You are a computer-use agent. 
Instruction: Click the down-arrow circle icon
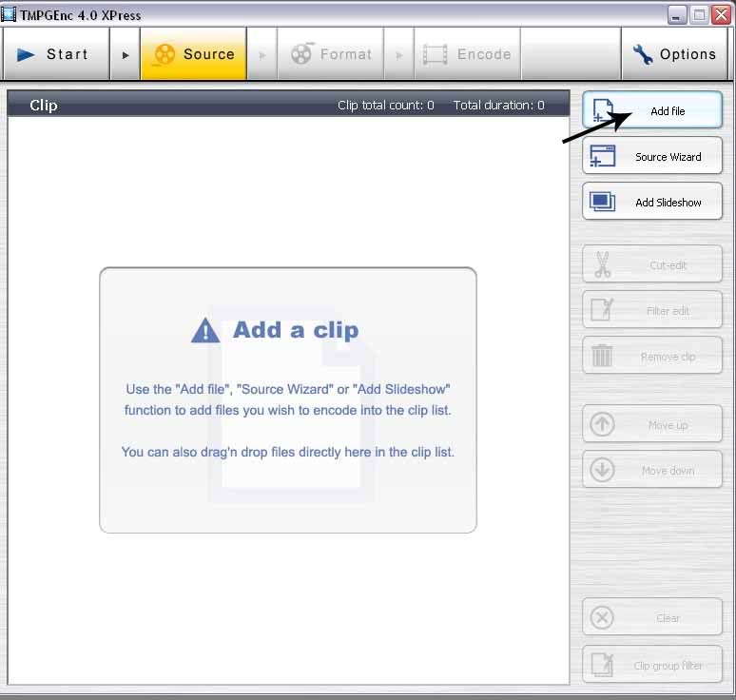[602, 470]
